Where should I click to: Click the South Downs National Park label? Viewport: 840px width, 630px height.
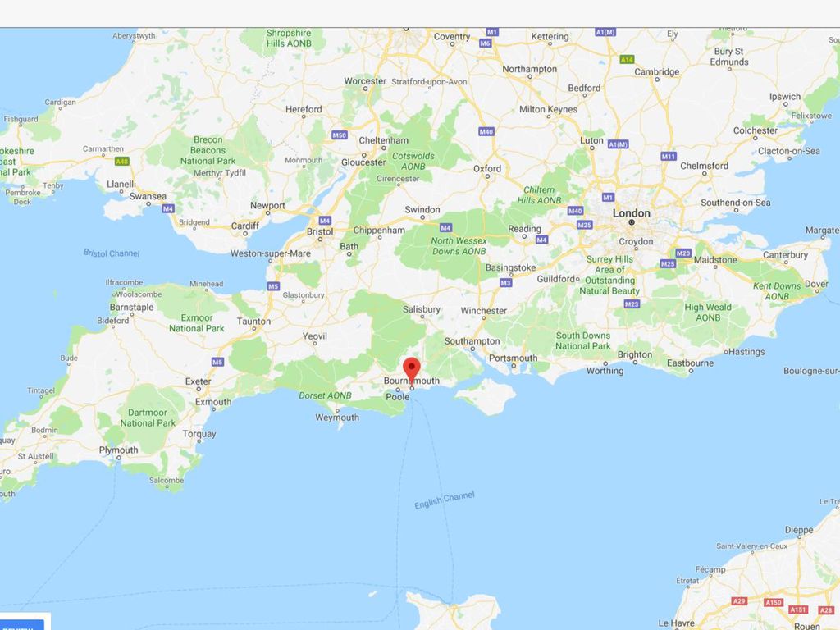[583, 340]
